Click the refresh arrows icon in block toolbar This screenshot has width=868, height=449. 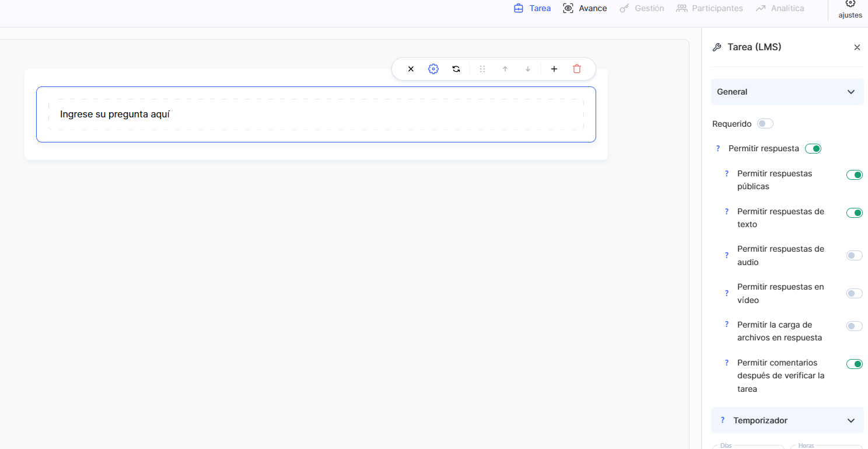pos(456,69)
